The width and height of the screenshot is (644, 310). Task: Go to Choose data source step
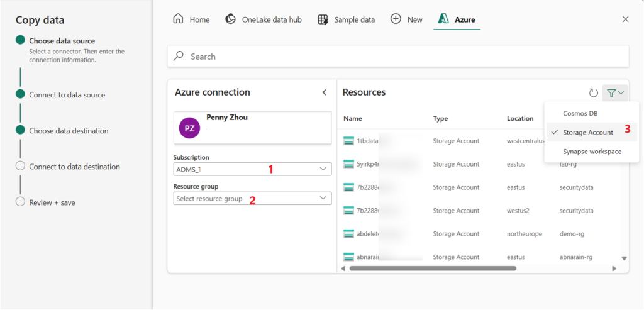[62, 41]
